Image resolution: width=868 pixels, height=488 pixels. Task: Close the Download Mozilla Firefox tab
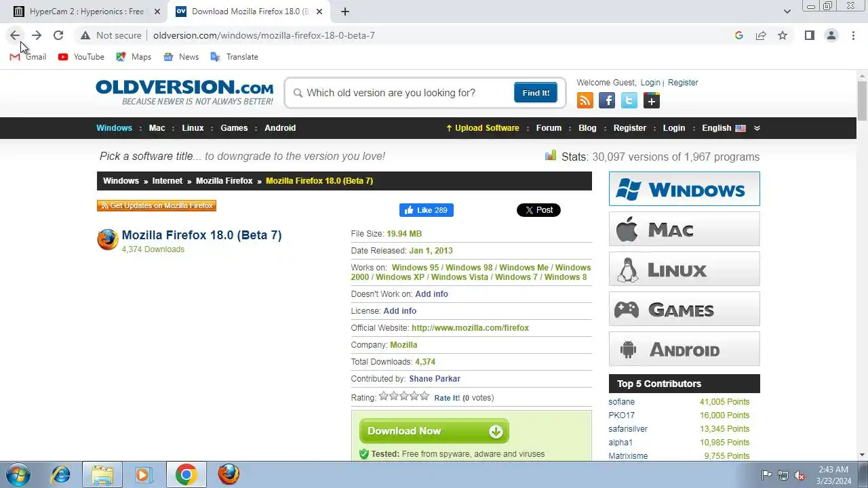(x=319, y=12)
